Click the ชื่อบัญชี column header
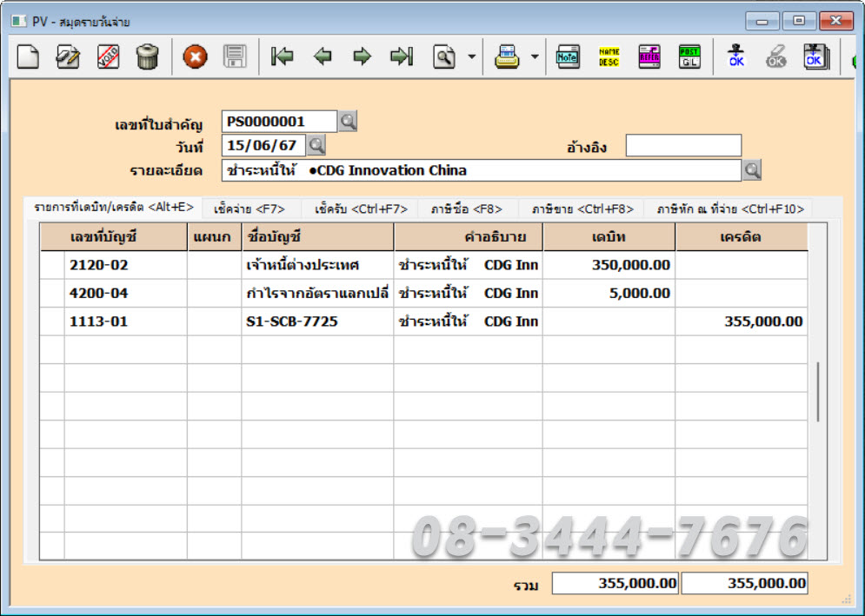This screenshot has width=865, height=616. point(318,237)
